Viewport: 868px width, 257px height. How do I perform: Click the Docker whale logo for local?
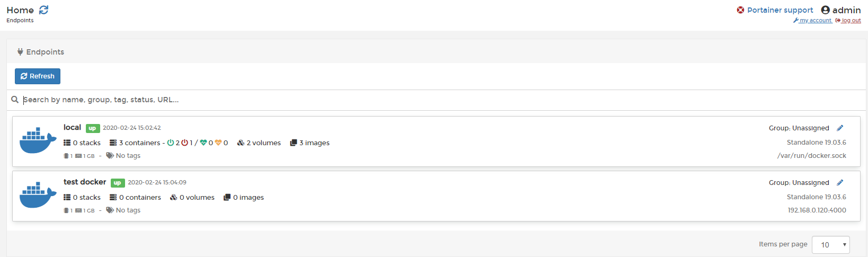click(x=38, y=140)
